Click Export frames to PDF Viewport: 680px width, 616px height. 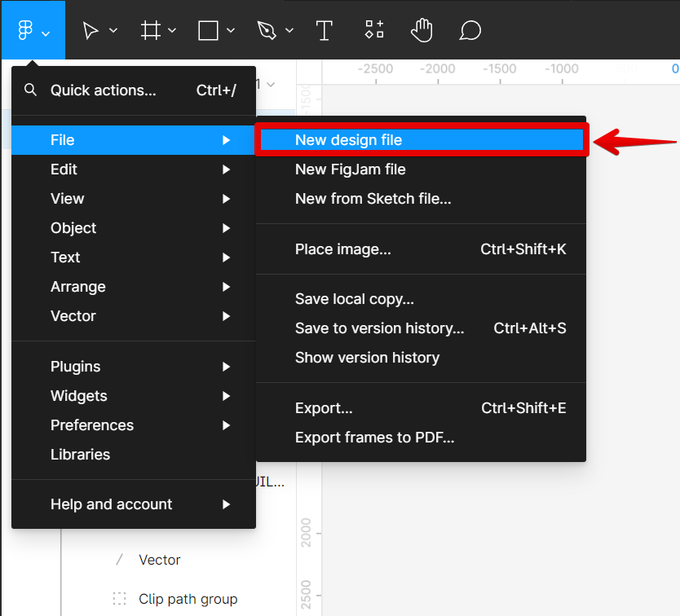tap(374, 438)
